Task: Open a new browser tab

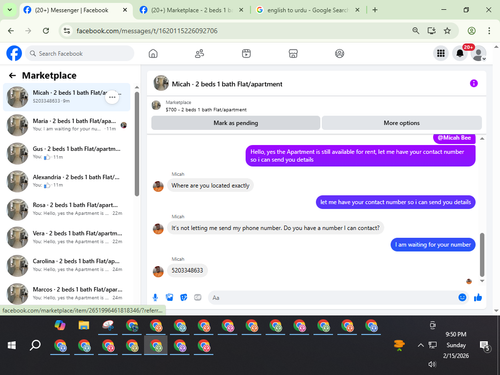Action: coord(375,10)
